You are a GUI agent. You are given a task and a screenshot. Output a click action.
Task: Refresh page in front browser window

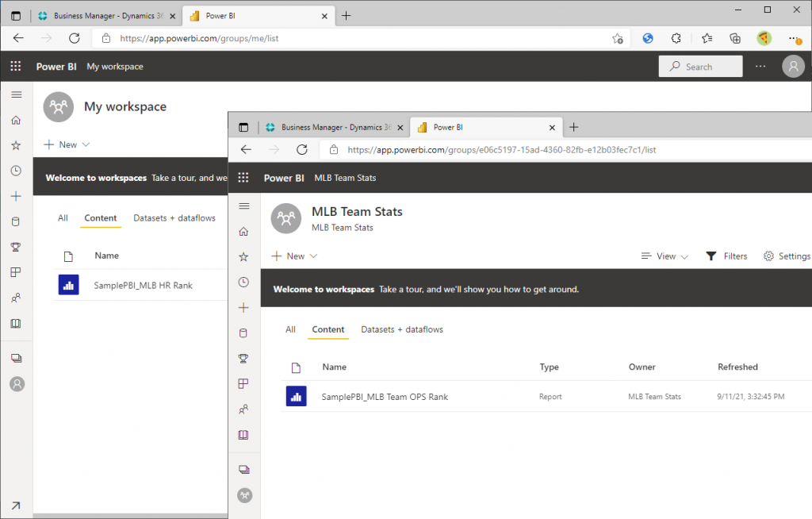point(302,150)
